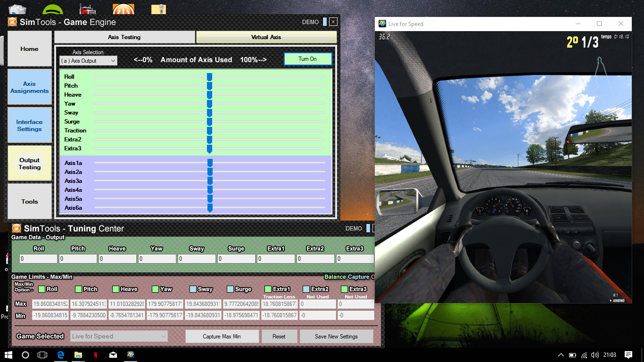The height and width of the screenshot is (362, 644).
Task: Check battery status in system tray
Action: tap(572, 355)
